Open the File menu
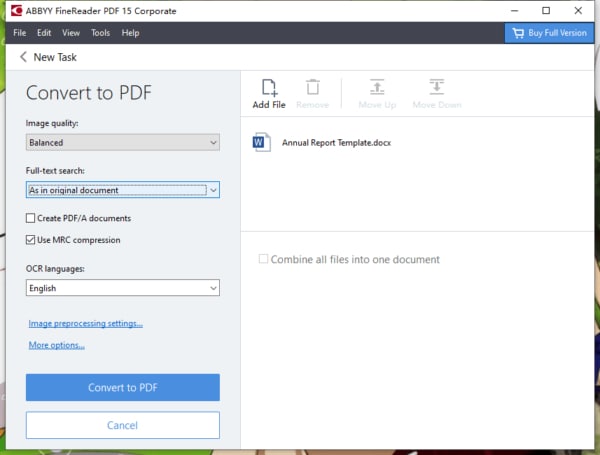 [20, 33]
